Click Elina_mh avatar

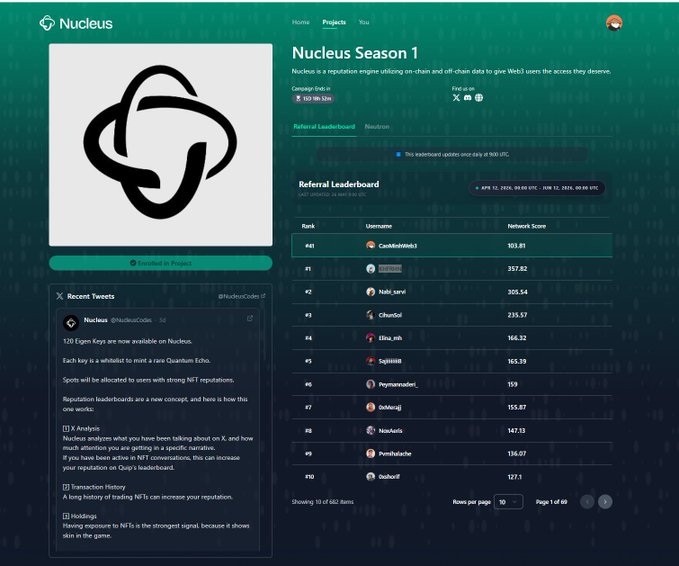(370, 338)
